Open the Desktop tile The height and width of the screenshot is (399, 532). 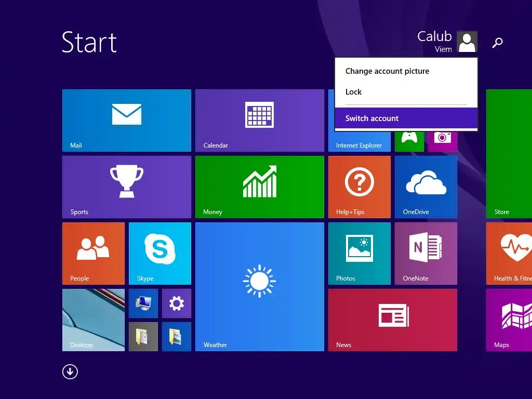(94, 320)
